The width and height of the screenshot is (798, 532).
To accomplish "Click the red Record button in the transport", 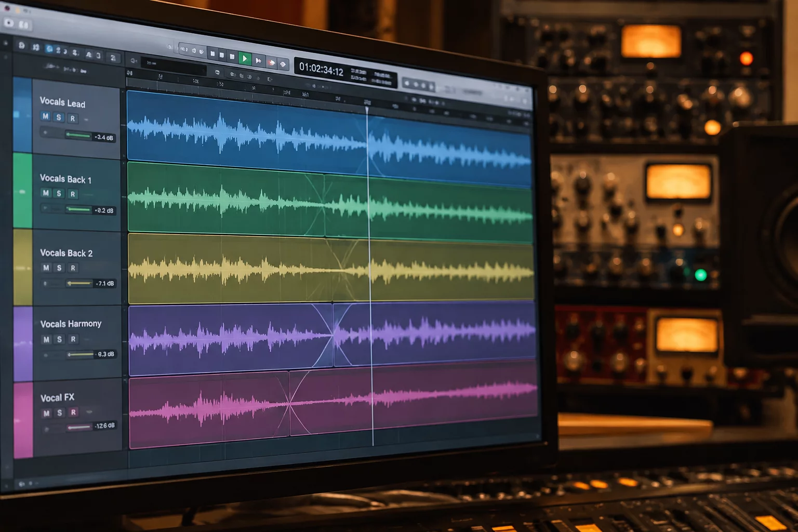I will pos(271,62).
